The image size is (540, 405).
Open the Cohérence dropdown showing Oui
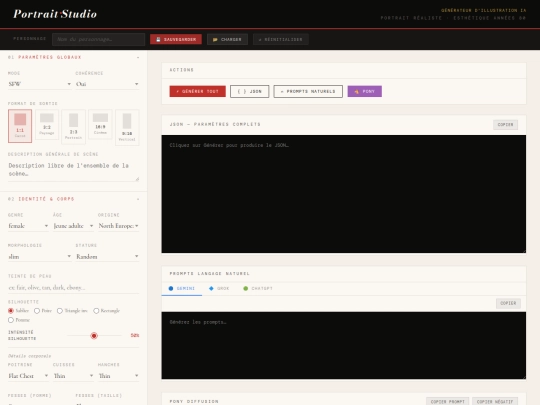[x=107, y=84]
